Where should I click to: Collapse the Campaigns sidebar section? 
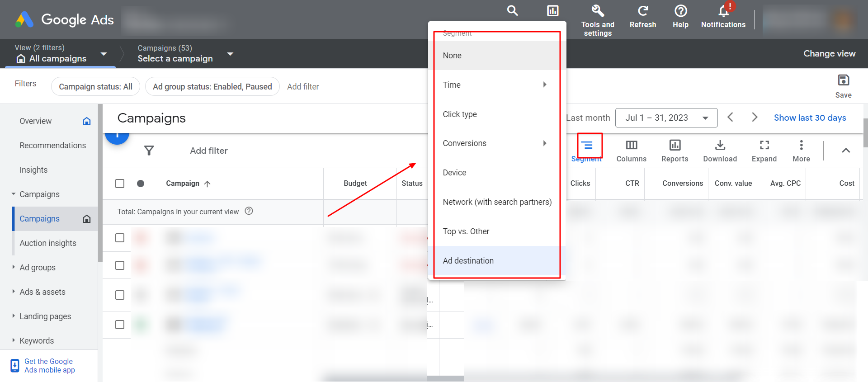[x=13, y=194]
